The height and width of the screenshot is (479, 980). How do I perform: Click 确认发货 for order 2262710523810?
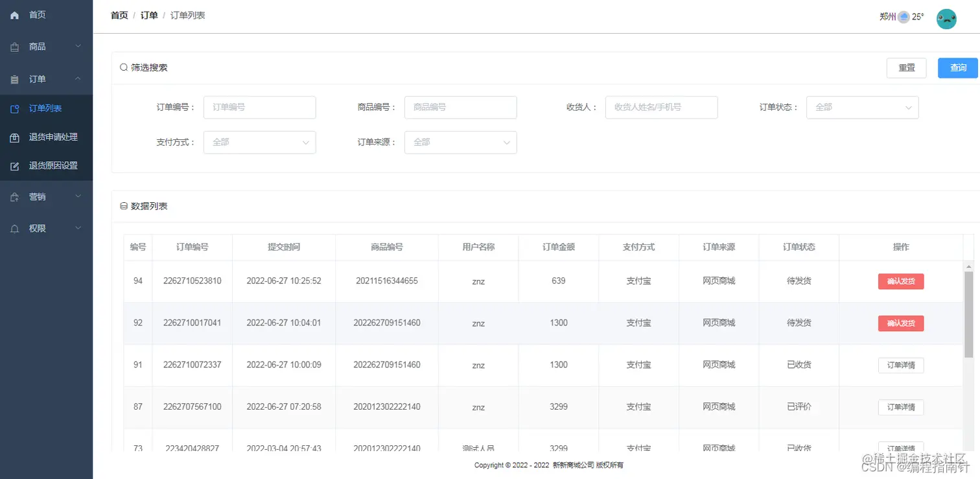tap(901, 281)
